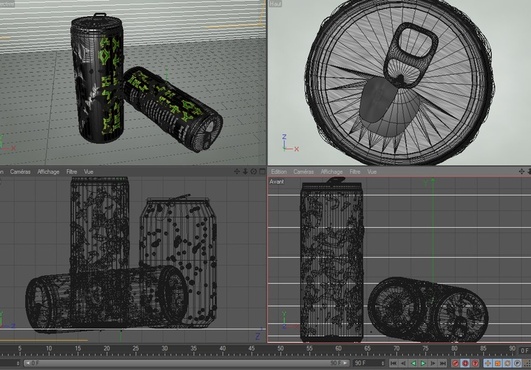Click frame 50 on the timeline ruler
The height and width of the screenshot is (370, 531).
coord(280,348)
